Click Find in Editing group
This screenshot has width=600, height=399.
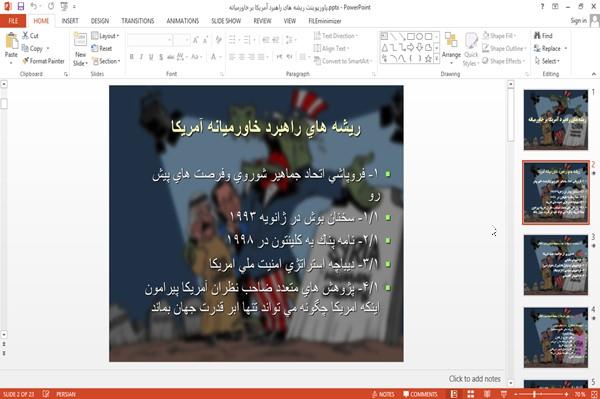point(543,36)
